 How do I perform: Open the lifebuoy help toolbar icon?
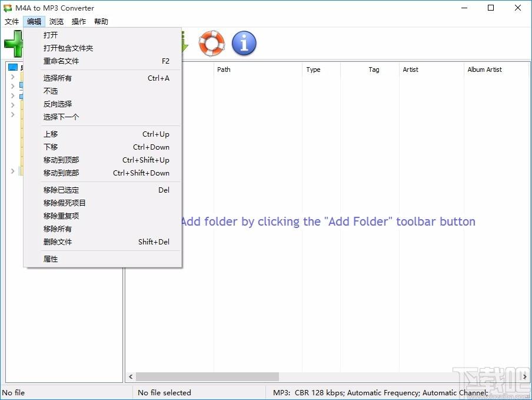tap(212, 44)
